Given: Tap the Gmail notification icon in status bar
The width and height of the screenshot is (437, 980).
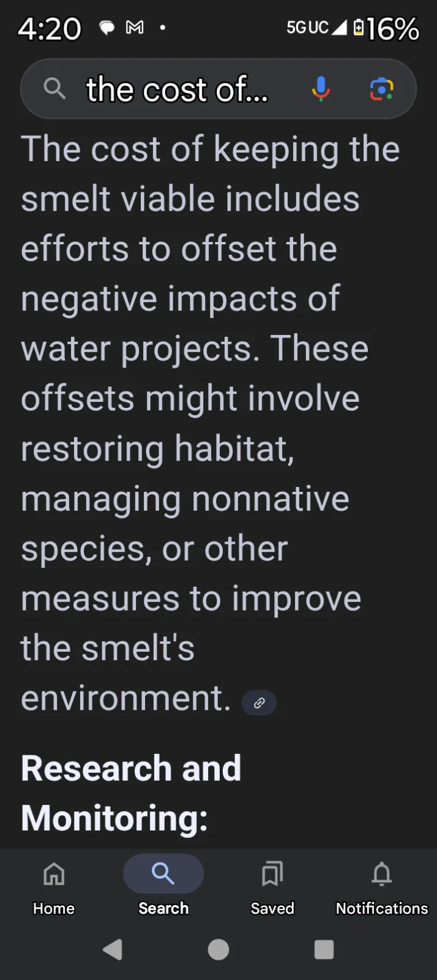Looking at the screenshot, I should (x=135, y=28).
